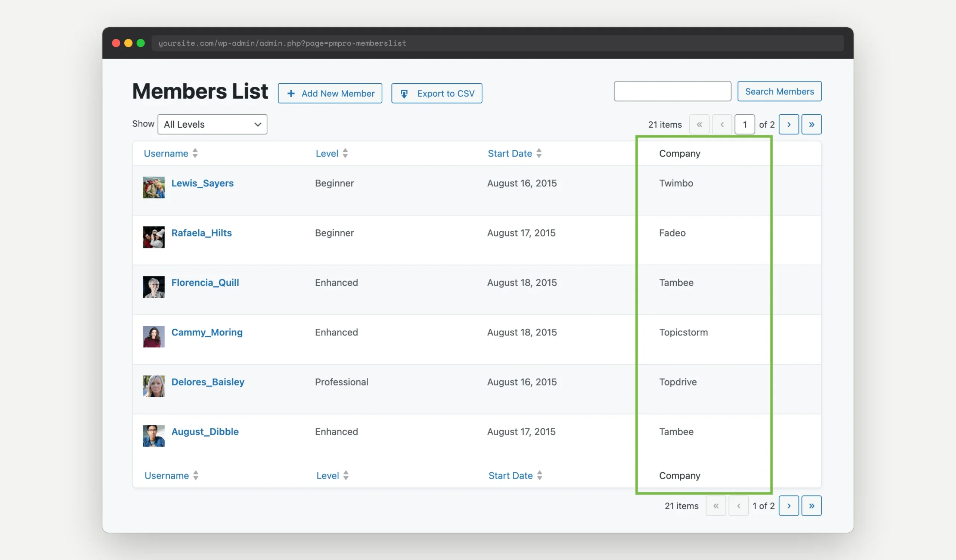Advance to next page with right chevron
Image resolution: width=956 pixels, height=560 pixels.
(x=789, y=124)
